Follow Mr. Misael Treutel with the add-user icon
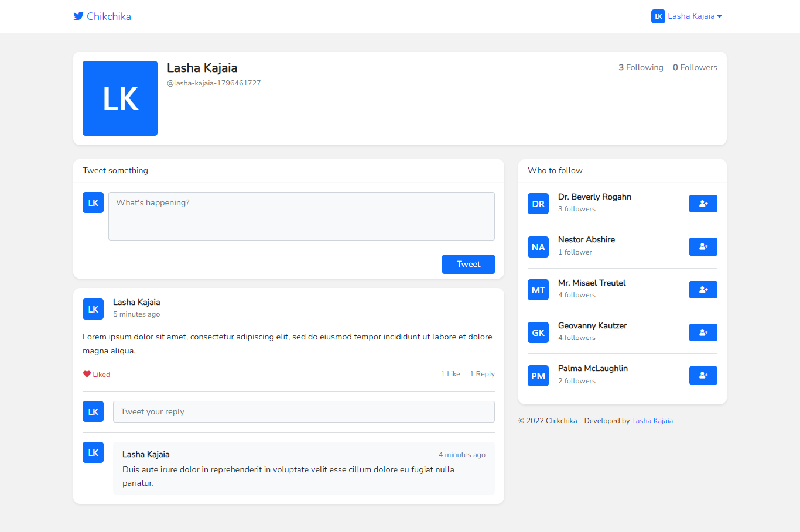800x532 pixels. click(703, 289)
